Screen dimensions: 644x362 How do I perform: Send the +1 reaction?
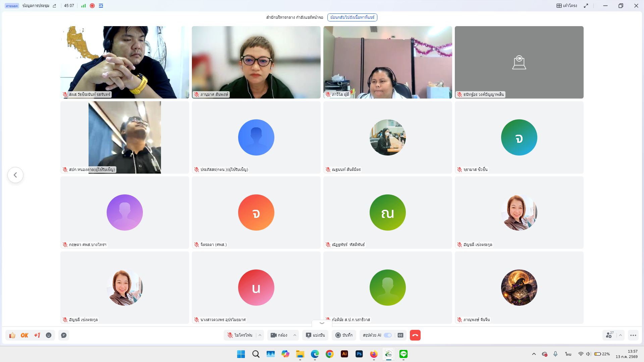[x=37, y=335]
